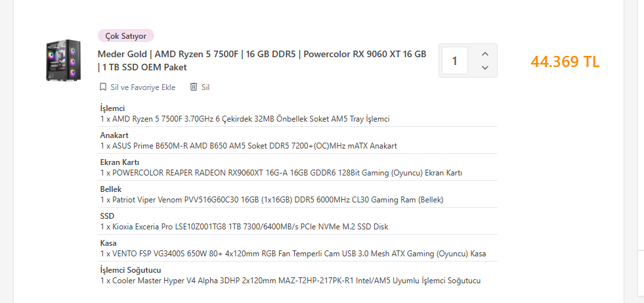Click the Çok Satıyor badge

pyautogui.click(x=125, y=35)
